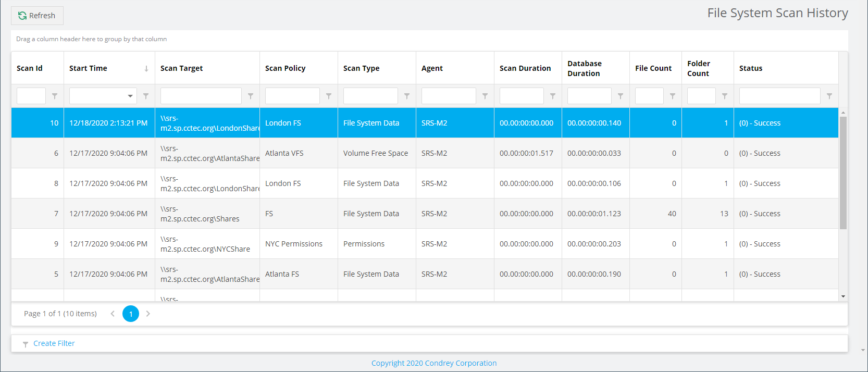Open the Copyright 2020 Condrey Corporation link

click(x=433, y=363)
